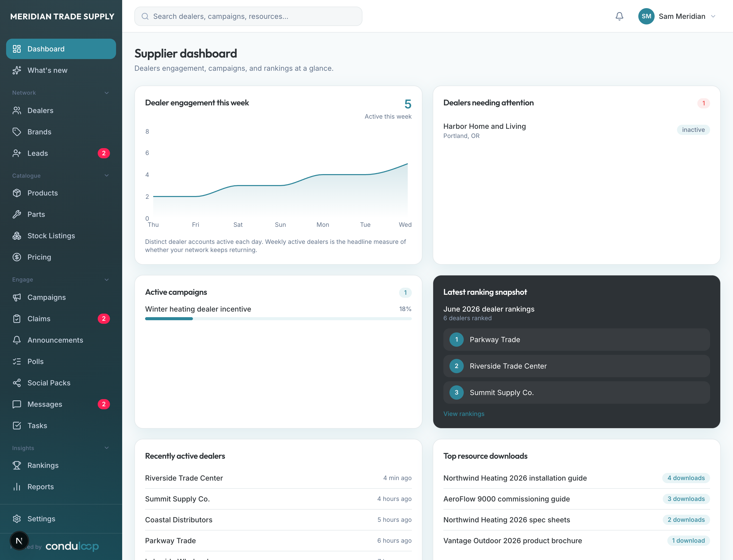733x560 pixels.
Task: Click the Winter heating incentive progress bar
Action: point(278,319)
